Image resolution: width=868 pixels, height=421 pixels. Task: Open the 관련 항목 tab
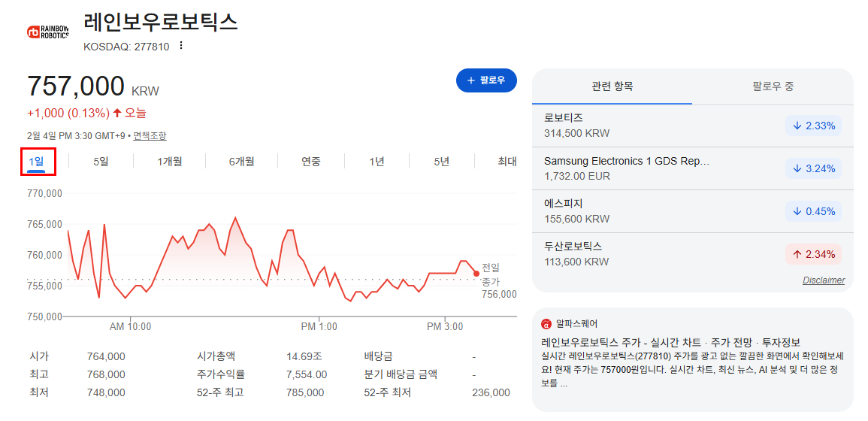tap(612, 86)
